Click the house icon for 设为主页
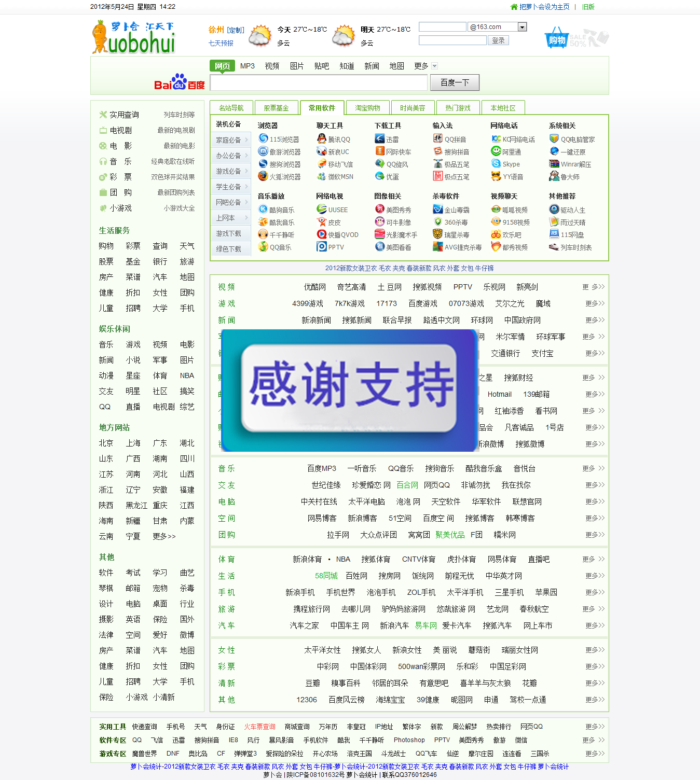700x780 pixels. (514, 7)
